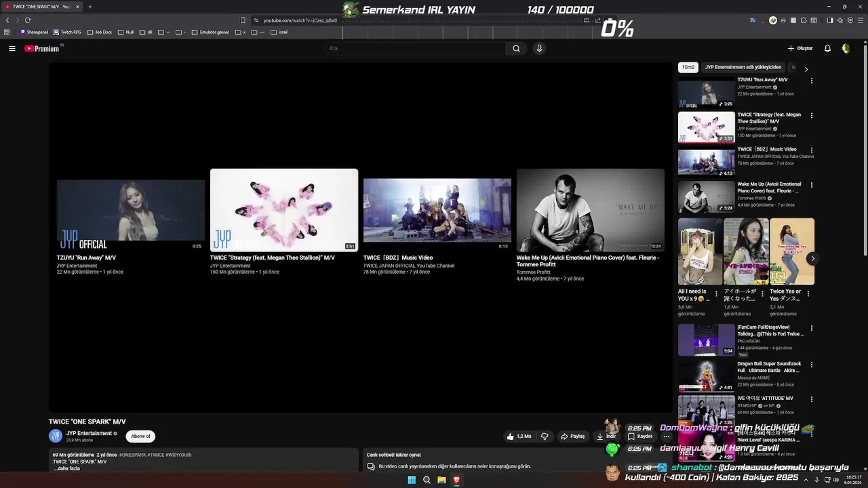
Task: Open the browser main menu icon
Action: pyautogui.click(x=861, y=20)
